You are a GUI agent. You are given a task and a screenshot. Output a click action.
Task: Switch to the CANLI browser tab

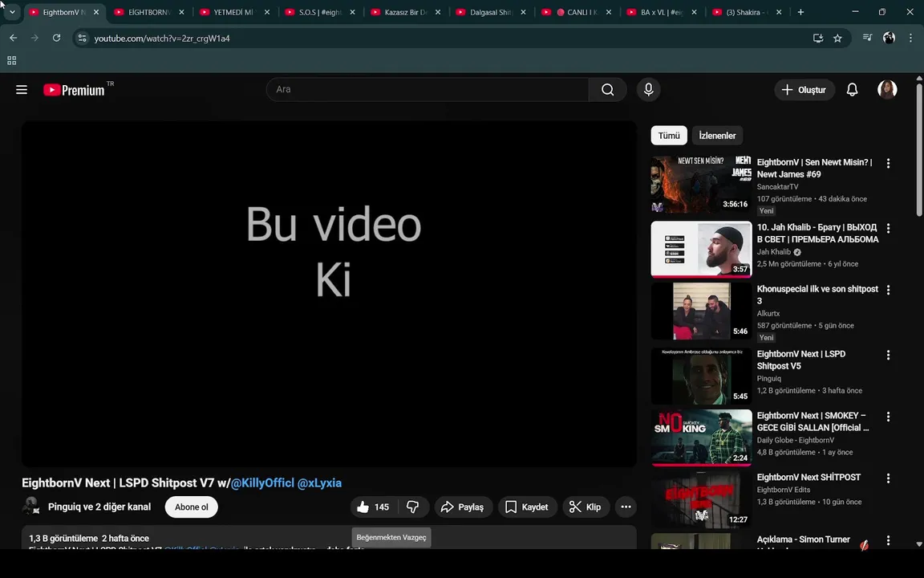click(x=576, y=12)
